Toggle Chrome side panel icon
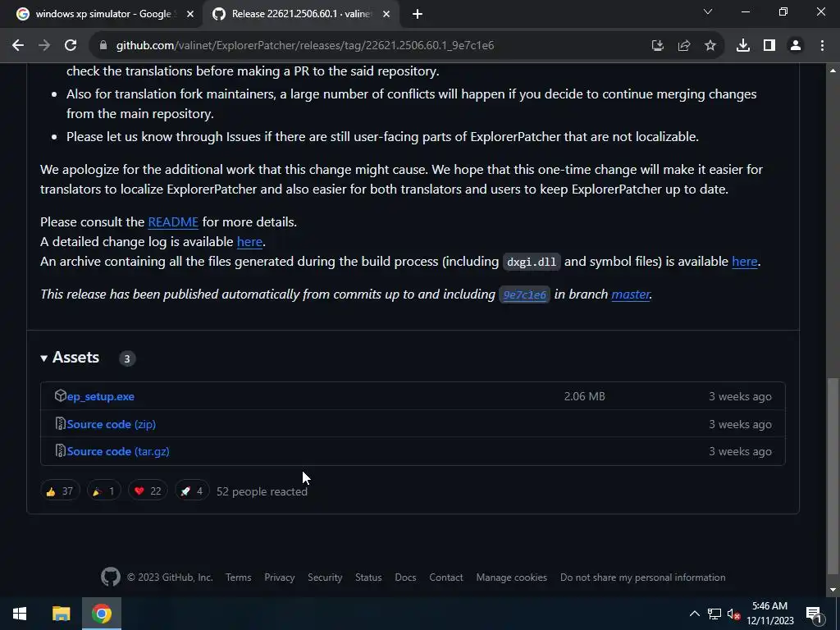Viewport: 840px width, 630px height. coord(769,46)
